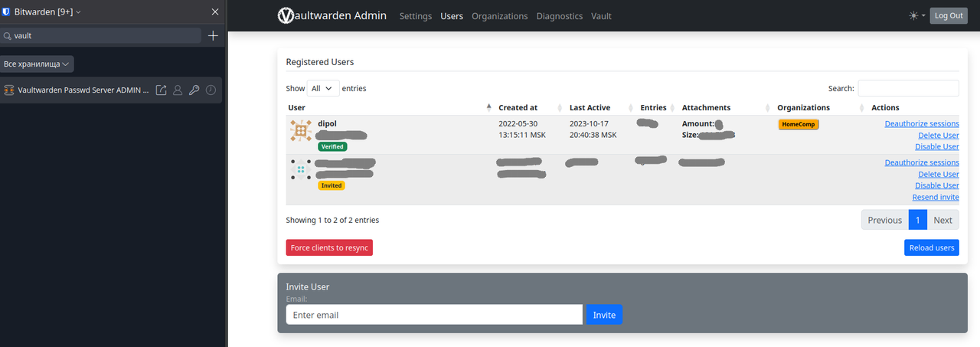Disable the invited user
The image size is (980, 347).
937,185
